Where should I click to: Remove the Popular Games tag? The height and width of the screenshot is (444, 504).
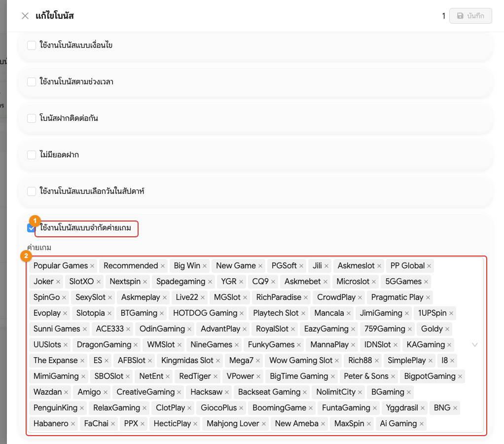pyautogui.click(x=92, y=266)
